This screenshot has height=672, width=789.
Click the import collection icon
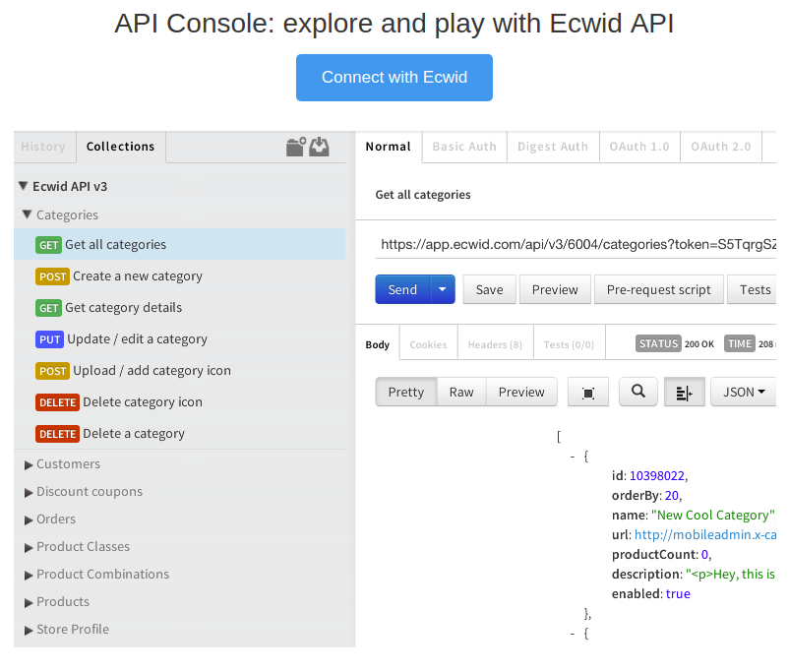pyautogui.click(x=319, y=147)
